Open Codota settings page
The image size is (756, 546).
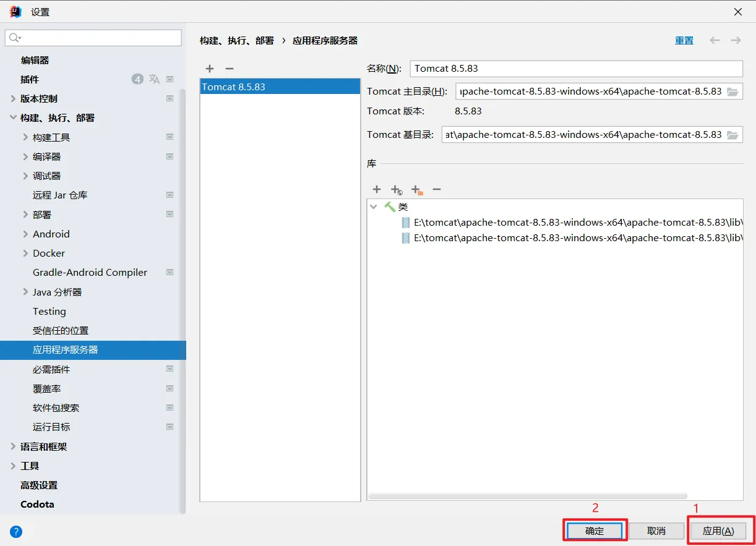tap(37, 504)
